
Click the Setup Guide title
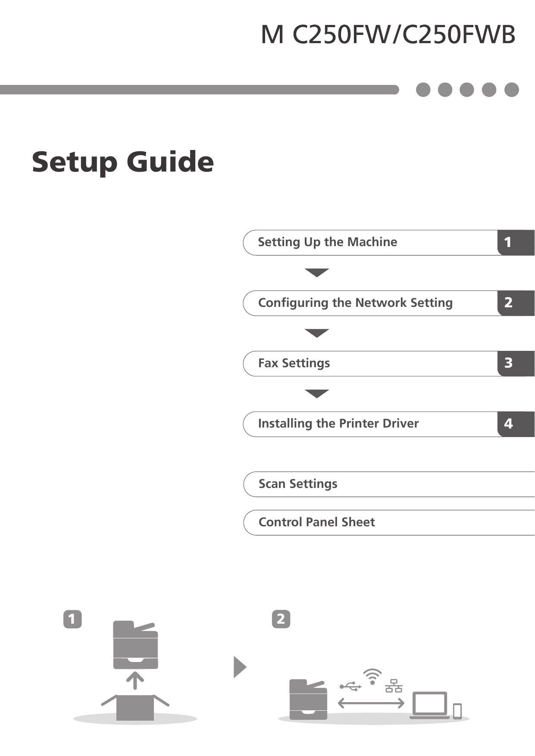123,162
